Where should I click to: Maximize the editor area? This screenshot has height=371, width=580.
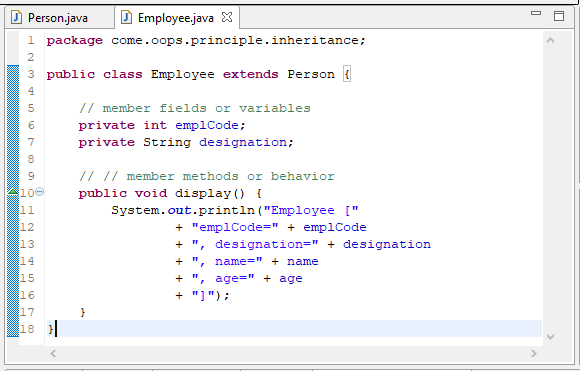559,16
